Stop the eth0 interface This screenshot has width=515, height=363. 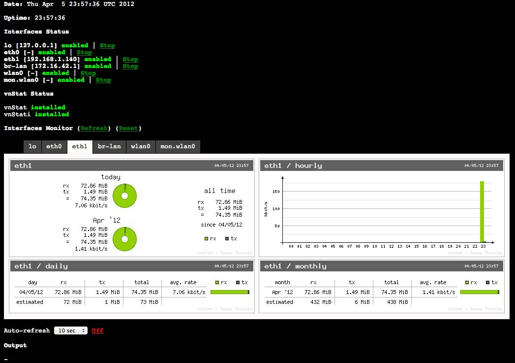[84, 52]
